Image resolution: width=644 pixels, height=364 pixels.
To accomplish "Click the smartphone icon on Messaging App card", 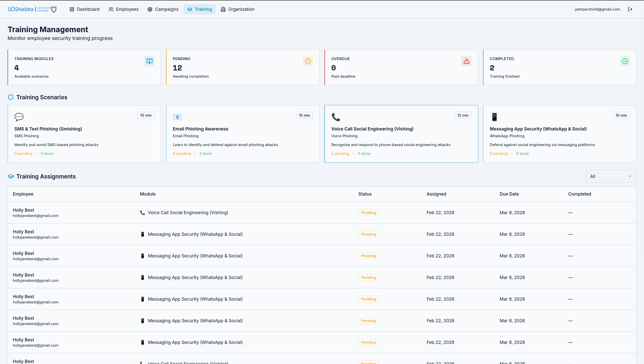I will (494, 117).
